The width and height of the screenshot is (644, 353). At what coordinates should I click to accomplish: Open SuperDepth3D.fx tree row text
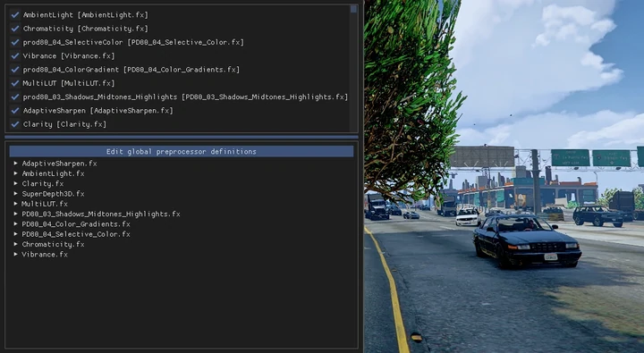click(x=53, y=193)
